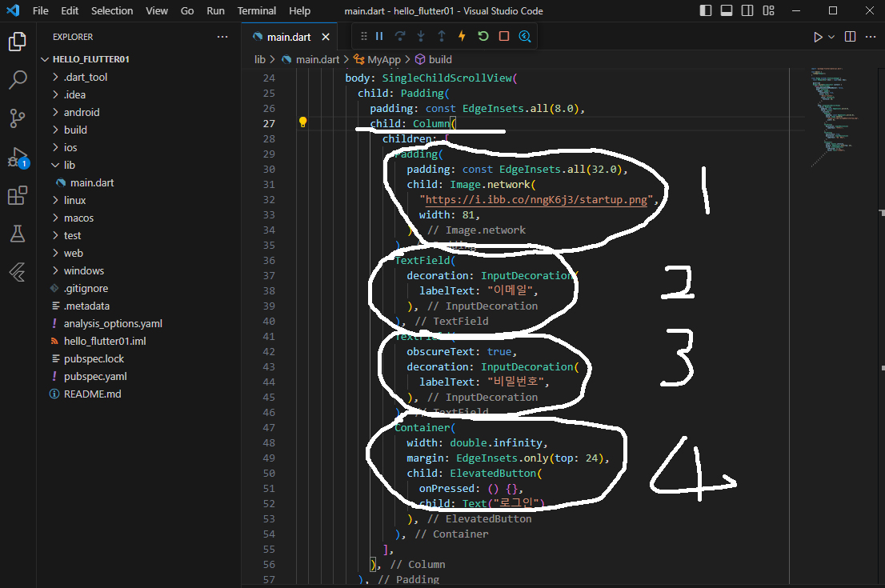The image size is (885, 588).
Task: Open the Terminal menu
Action: tap(256, 10)
